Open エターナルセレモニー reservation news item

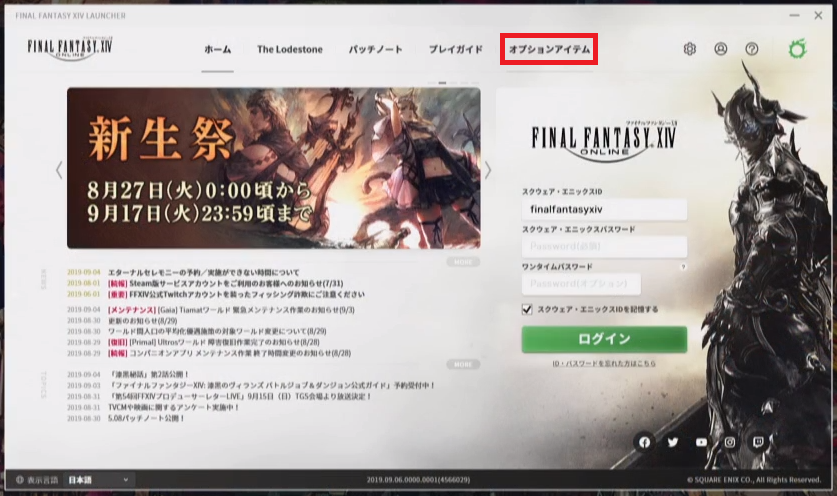click(203, 272)
